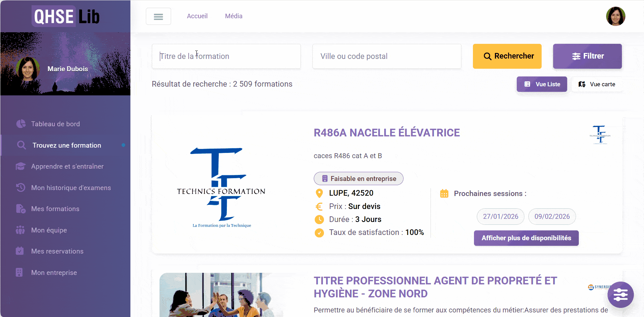
Task: Click the floating filter icon at bottom right
Action: (620, 295)
